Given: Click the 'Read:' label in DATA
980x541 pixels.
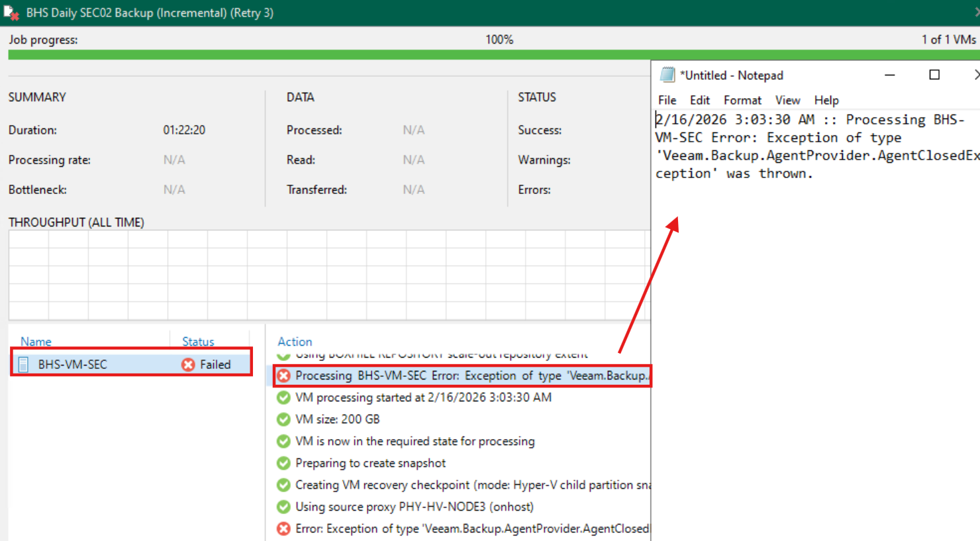Looking at the screenshot, I should click(301, 160).
